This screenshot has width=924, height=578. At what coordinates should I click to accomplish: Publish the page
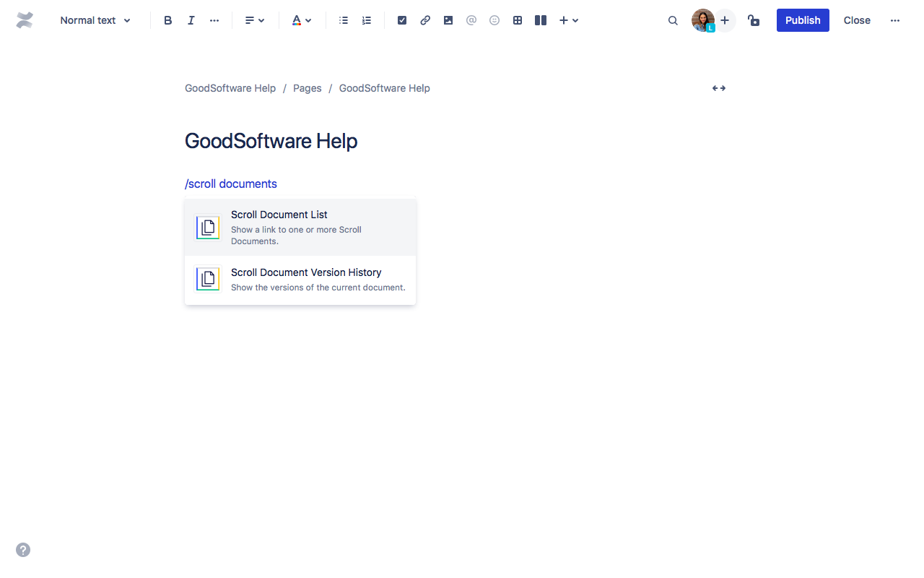[803, 20]
